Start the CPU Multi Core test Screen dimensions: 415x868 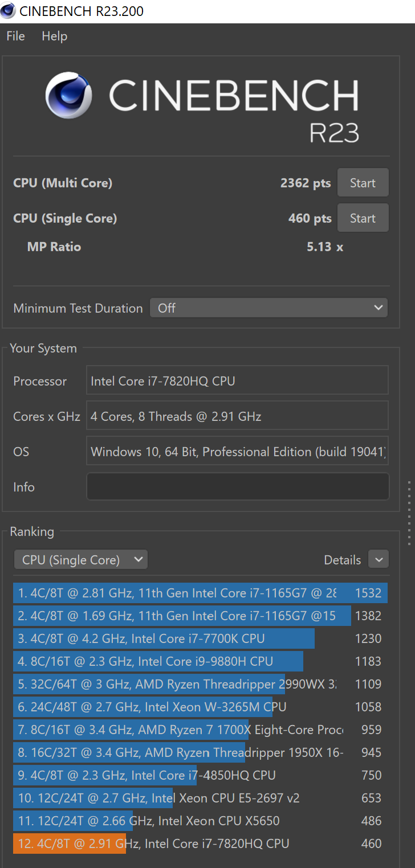[x=363, y=183]
